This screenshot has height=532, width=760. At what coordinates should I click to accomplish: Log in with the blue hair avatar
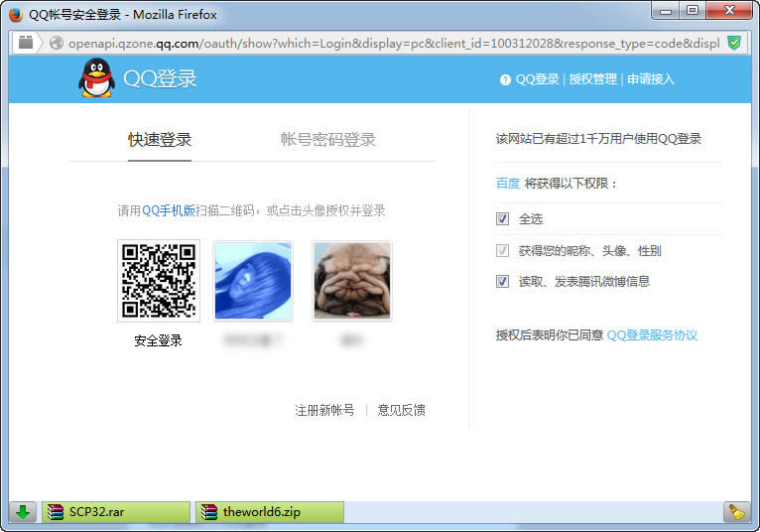[253, 280]
